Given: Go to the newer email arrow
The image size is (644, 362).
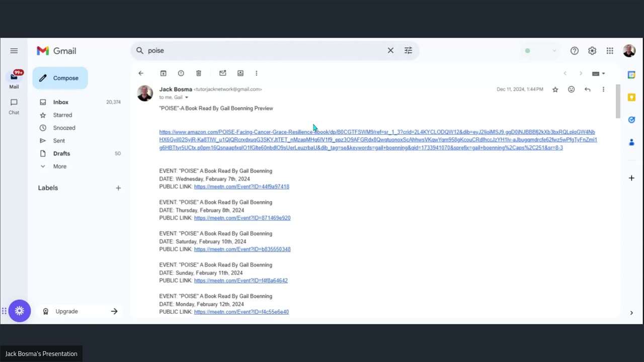Looking at the screenshot, I should coord(565,73).
